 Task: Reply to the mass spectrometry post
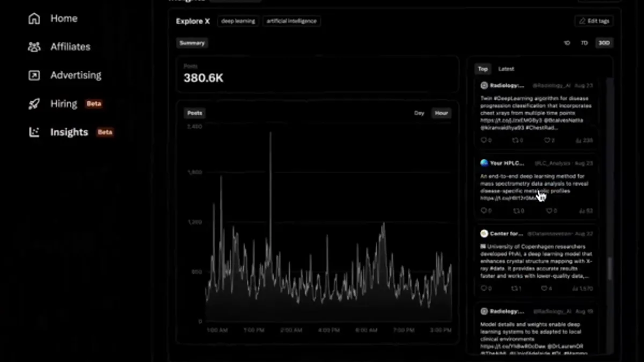pyautogui.click(x=484, y=211)
